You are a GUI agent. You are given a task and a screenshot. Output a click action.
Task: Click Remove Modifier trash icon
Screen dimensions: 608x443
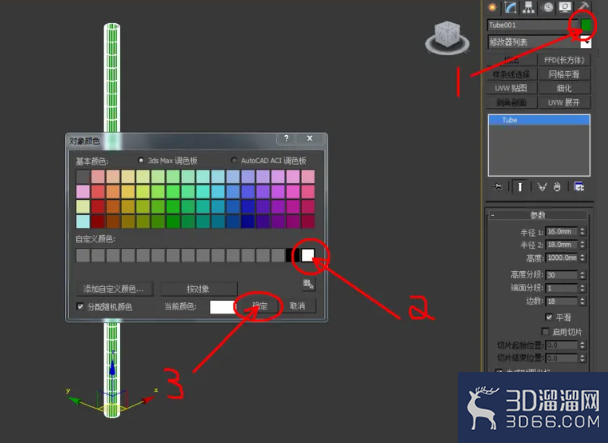click(557, 187)
